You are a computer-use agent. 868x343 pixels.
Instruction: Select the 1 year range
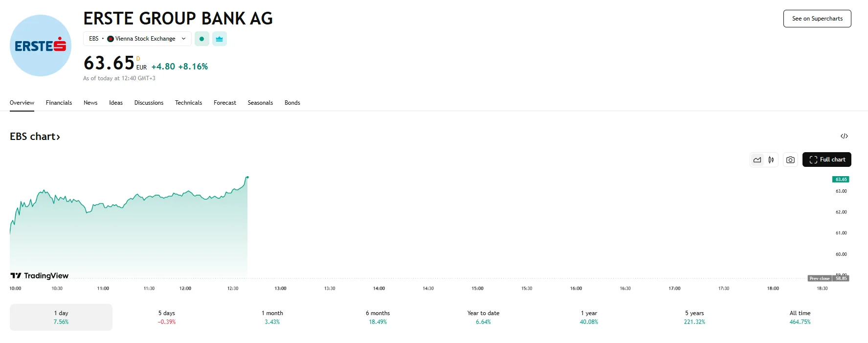(x=589, y=317)
